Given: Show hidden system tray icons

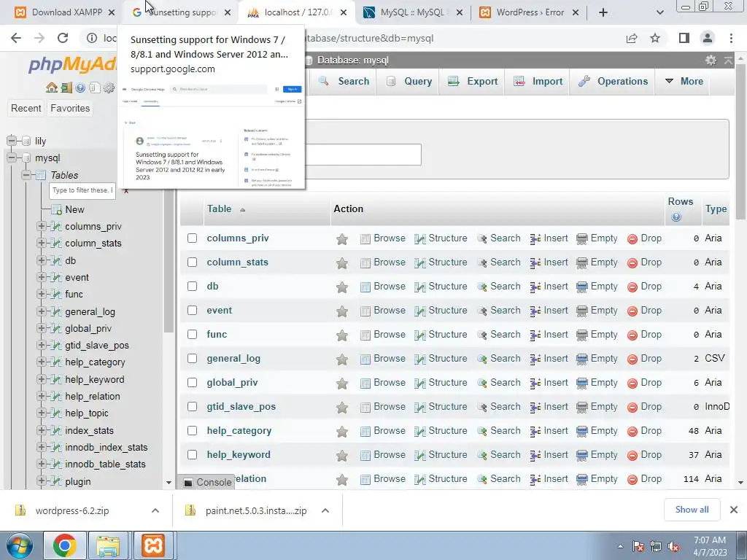Looking at the screenshot, I should click(620, 546).
